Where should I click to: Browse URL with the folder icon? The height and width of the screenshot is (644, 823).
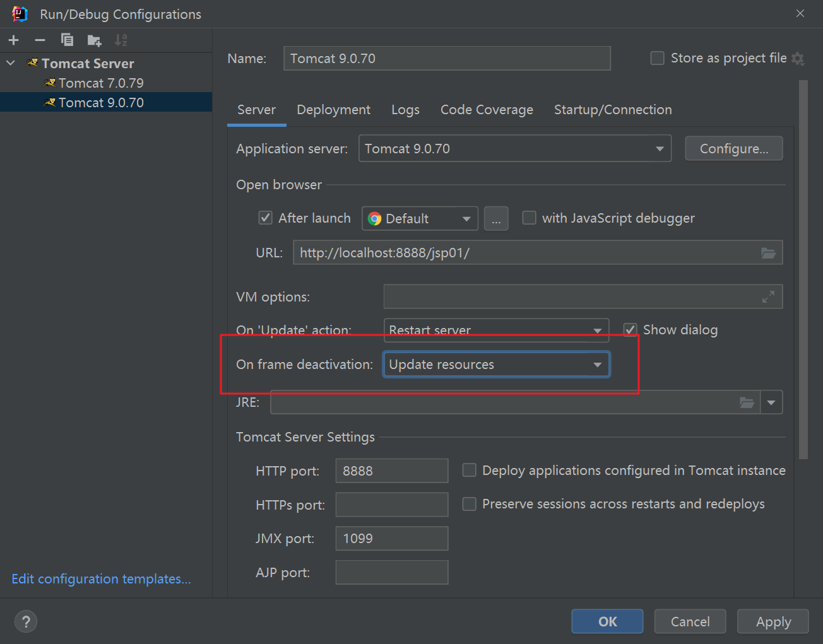tap(768, 253)
